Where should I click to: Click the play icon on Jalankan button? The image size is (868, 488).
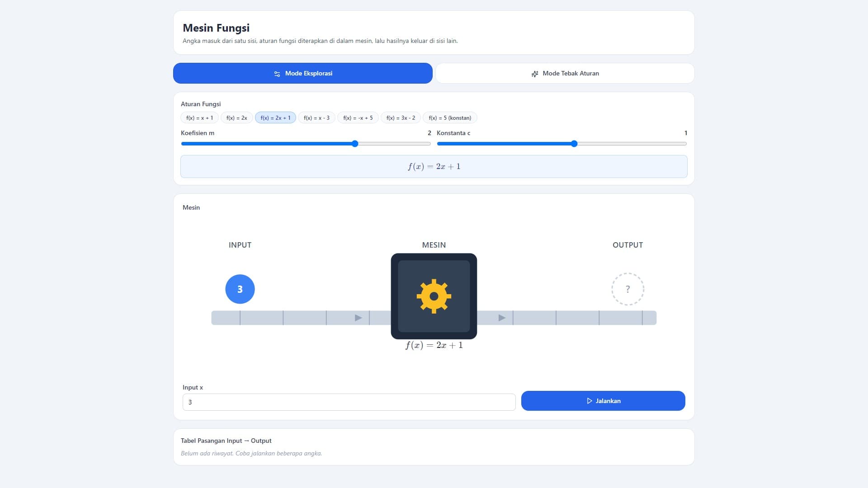pyautogui.click(x=590, y=401)
